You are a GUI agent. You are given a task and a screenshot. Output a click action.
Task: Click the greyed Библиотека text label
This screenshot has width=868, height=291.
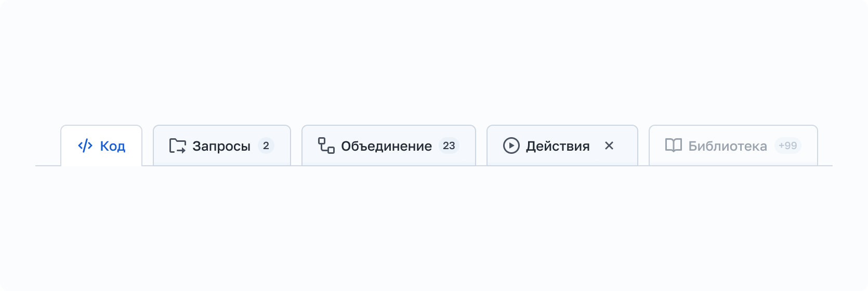[727, 146]
